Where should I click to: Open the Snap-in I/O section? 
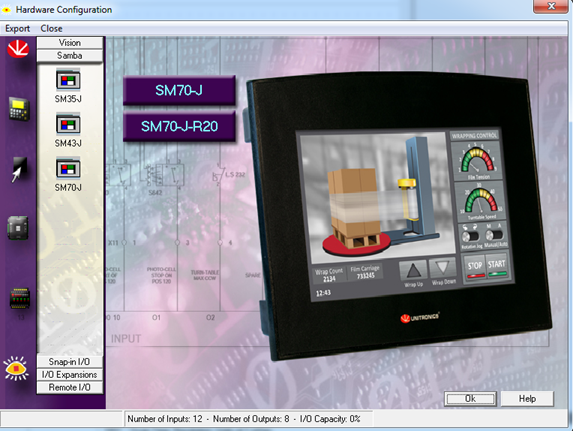click(69, 362)
